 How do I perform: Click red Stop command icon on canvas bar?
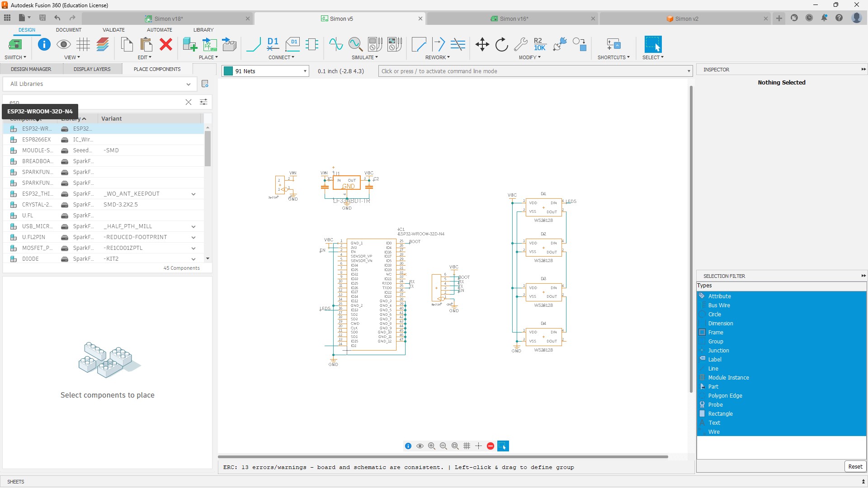tap(491, 446)
